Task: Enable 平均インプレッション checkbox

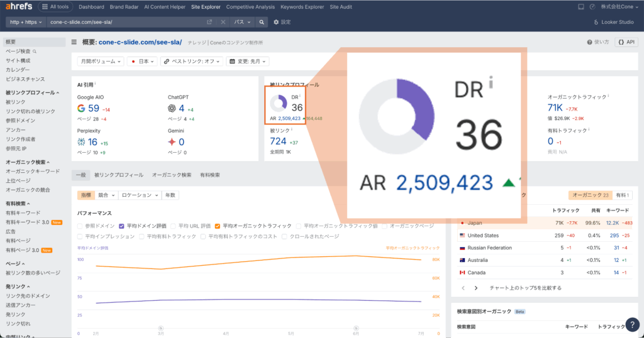Action: [80, 237]
